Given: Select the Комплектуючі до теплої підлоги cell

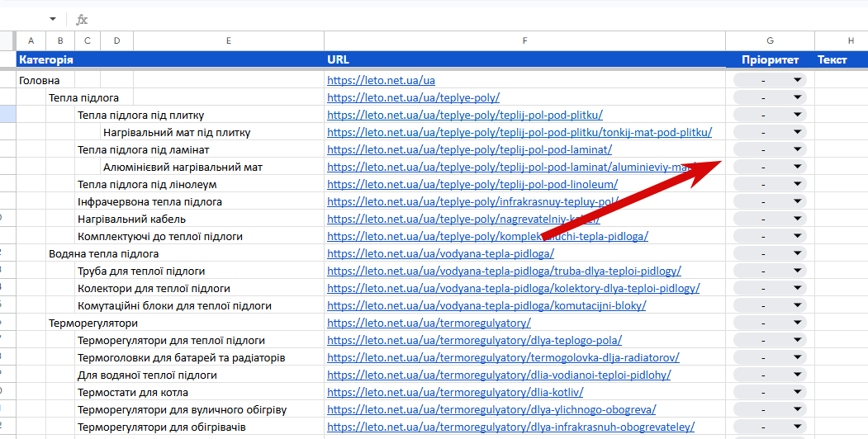Looking at the screenshot, I should [160, 237].
